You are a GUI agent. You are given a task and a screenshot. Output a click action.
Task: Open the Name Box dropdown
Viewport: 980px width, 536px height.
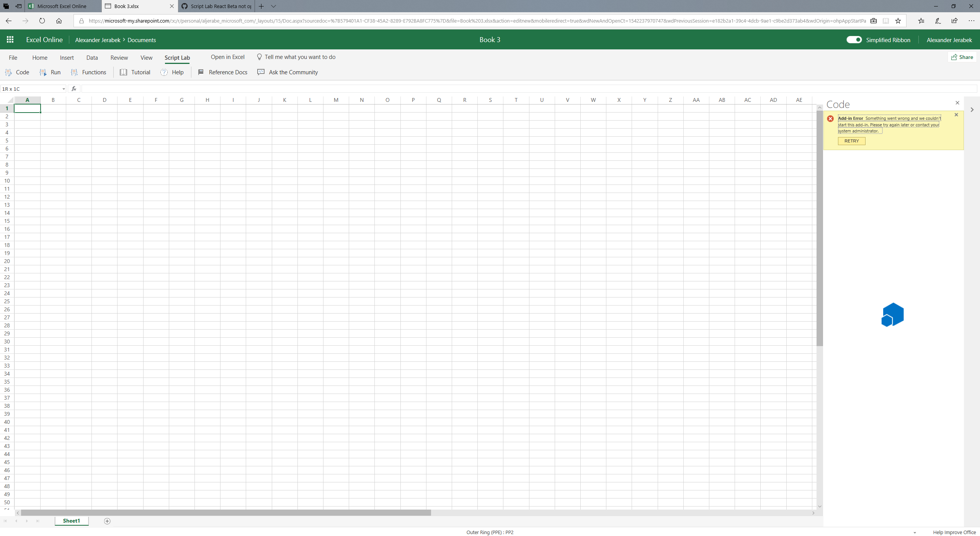(64, 88)
